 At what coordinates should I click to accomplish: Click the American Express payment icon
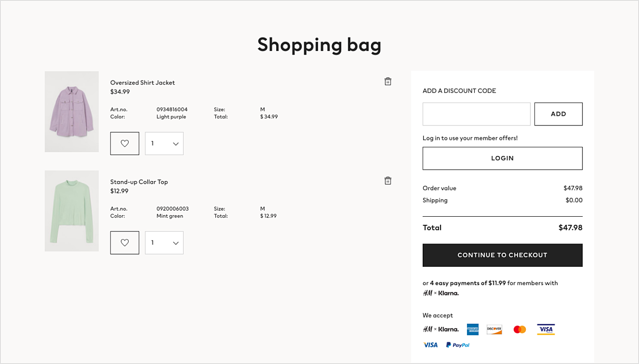(x=472, y=329)
